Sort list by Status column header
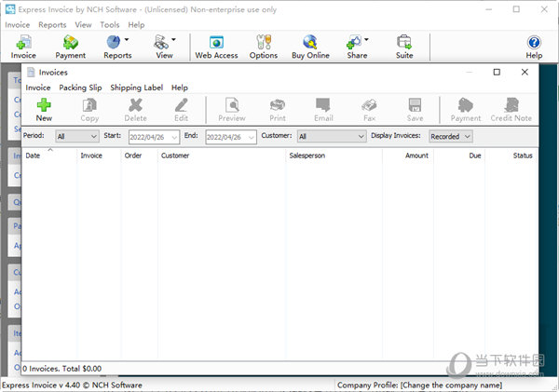 [x=511, y=155]
